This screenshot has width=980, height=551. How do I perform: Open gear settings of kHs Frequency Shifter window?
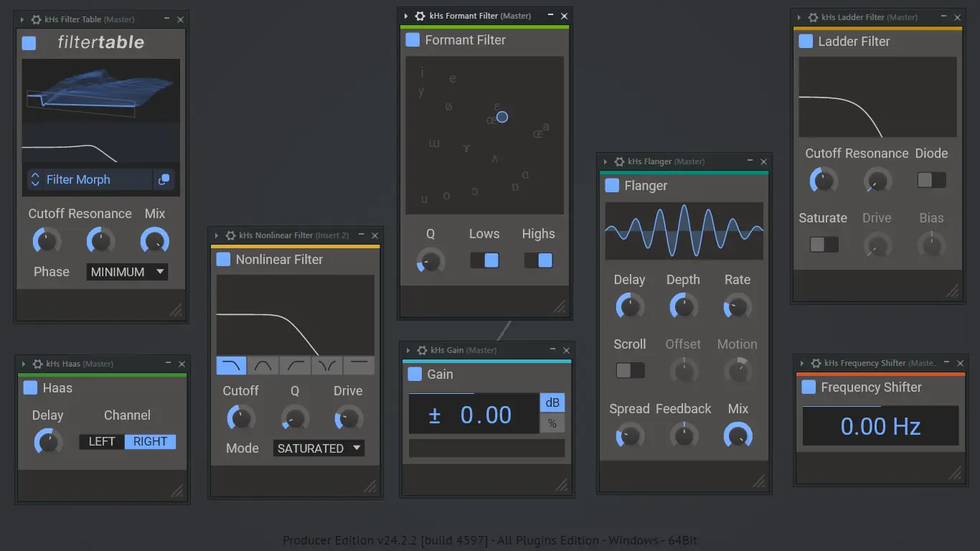(x=816, y=363)
